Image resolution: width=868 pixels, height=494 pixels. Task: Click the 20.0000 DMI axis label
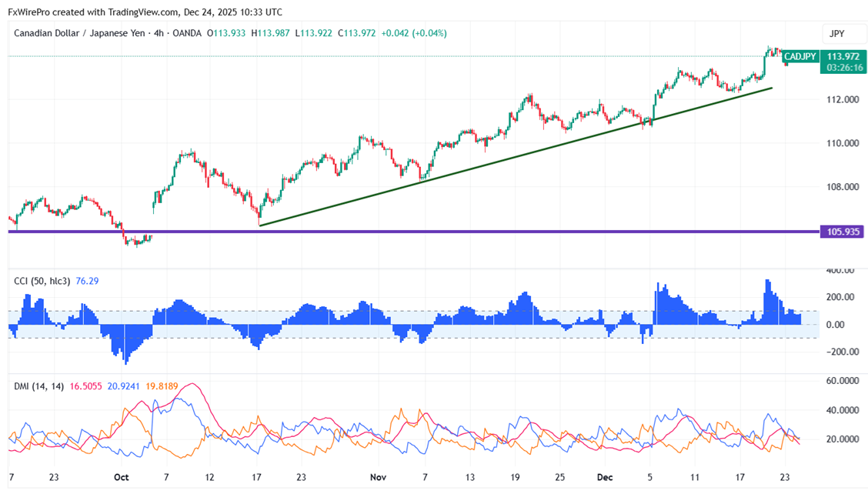click(x=843, y=439)
